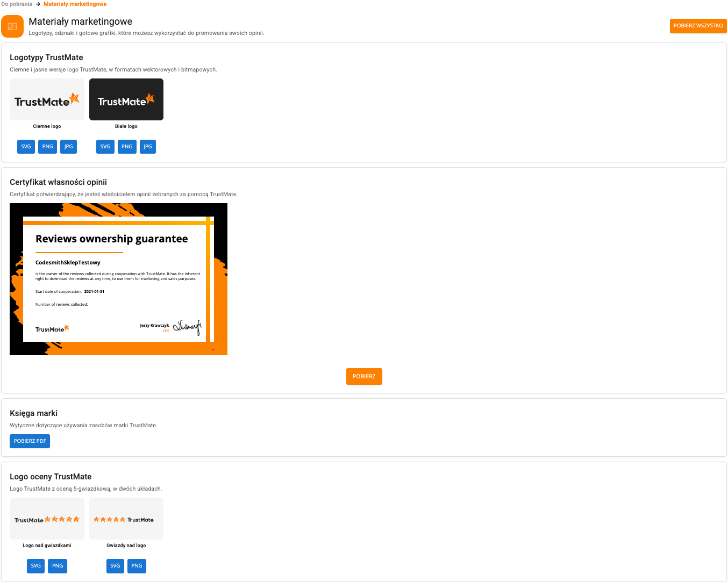Click the Logotypy TrustMate heading
Screen dimensions: 728x582
click(46, 58)
